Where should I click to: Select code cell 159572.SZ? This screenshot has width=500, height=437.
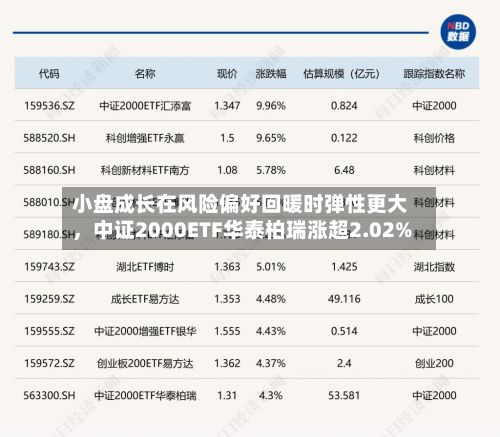[49, 363]
